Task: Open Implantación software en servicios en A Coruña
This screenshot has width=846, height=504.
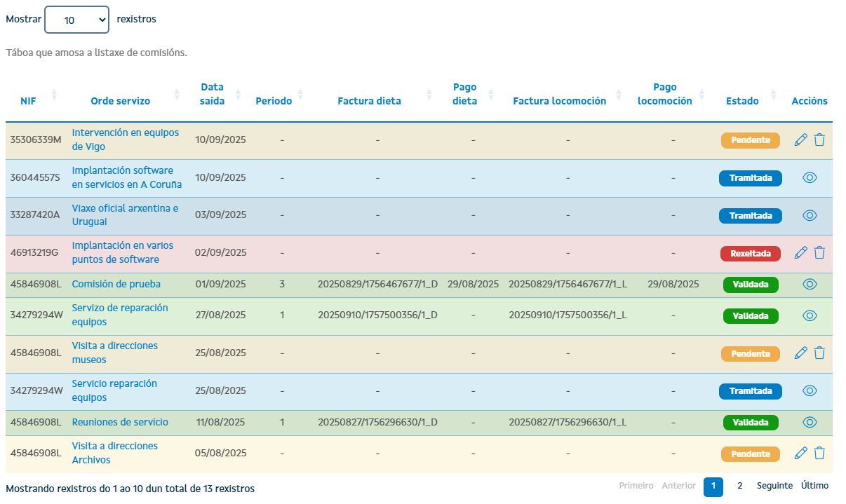Action: (x=126, y=177)
